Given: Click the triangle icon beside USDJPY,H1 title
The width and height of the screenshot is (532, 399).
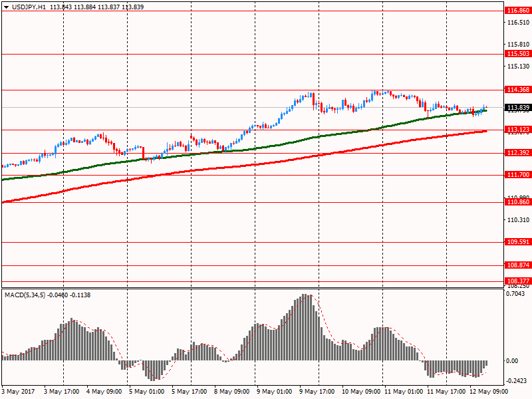Looking at the screenshot, I should click(x=6, y=6).
